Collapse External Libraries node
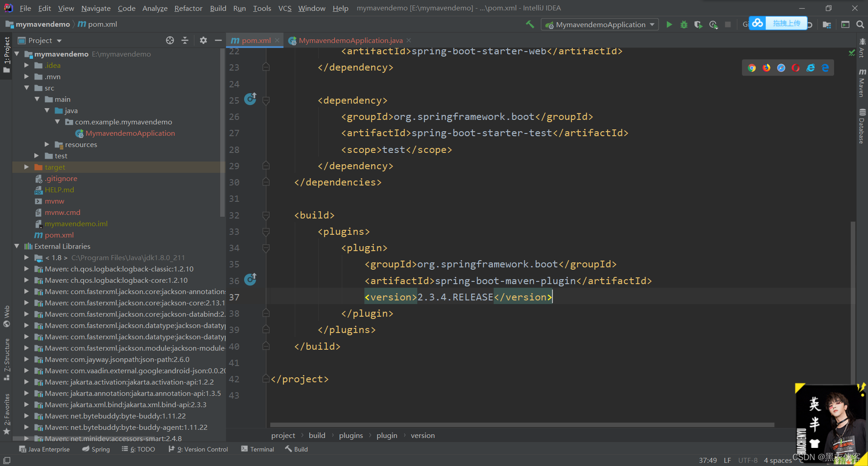This screenshot has height=466, width=868. click(17, 246)
